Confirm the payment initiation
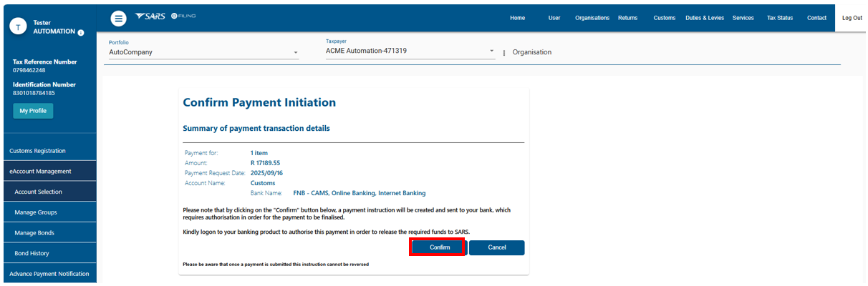868x286 pixels. pyautogui.click(x=439, y=247)
